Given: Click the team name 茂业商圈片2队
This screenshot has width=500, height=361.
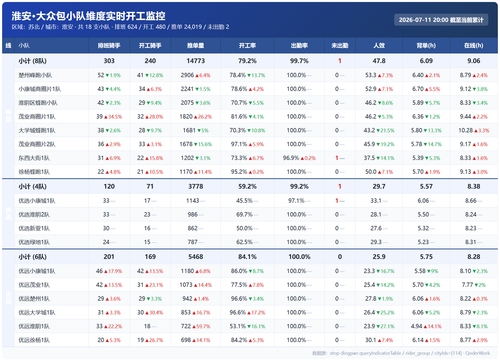Looking at the screenshot, I should pos(37,144).
